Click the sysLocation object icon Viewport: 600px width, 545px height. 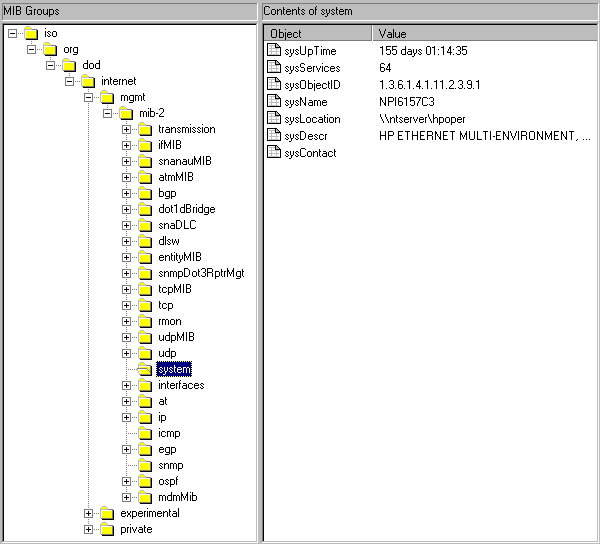coord(274,118)
